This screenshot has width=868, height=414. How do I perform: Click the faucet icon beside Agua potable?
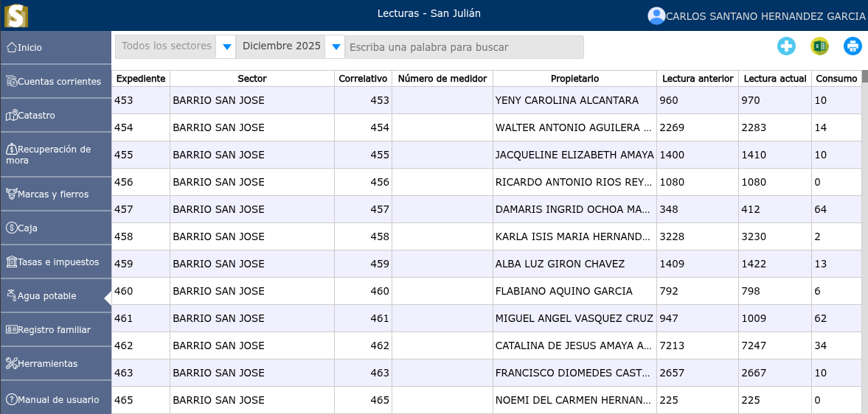point(12,295)
